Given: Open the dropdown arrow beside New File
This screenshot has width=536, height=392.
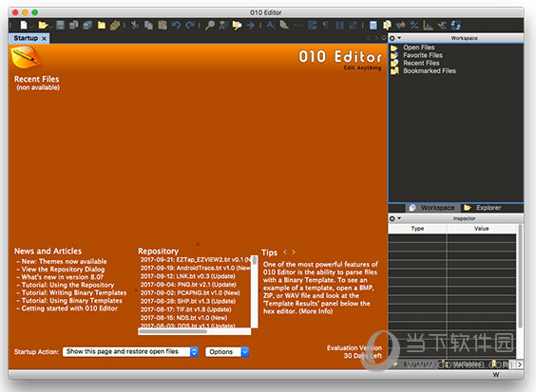Looking at the screenshot, I should 31,27.
